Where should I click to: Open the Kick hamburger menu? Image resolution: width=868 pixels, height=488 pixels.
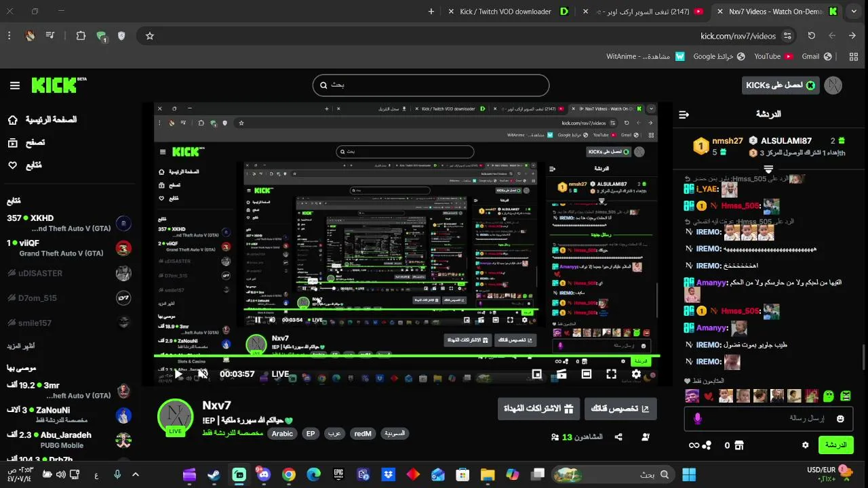pos(15,85)
